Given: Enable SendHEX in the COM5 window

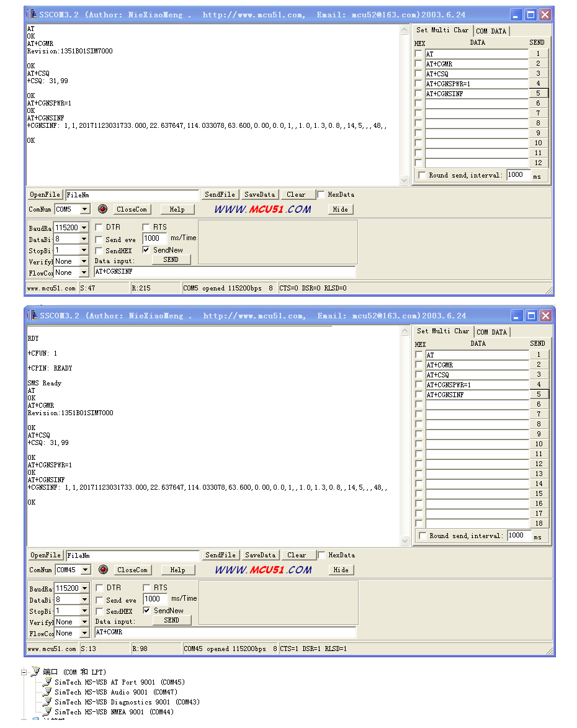Looking at the screenshot, I should [x=99, y=251].
